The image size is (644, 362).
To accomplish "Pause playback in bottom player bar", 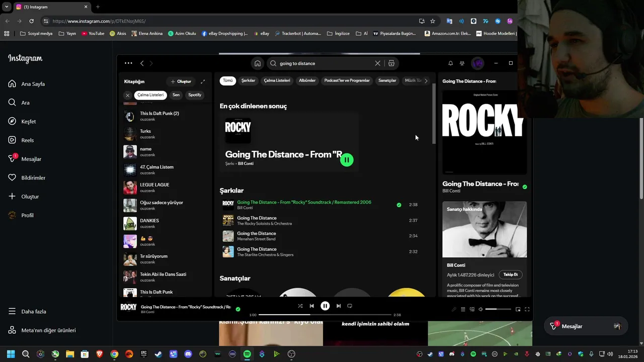I will pos(325,306).
